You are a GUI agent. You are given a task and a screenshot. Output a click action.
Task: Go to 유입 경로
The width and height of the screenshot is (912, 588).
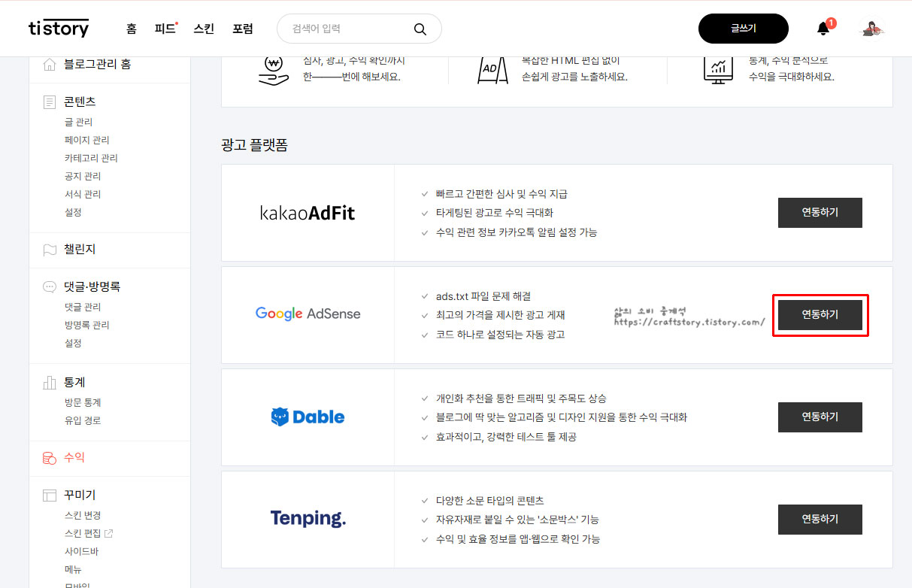click(83, 420)
